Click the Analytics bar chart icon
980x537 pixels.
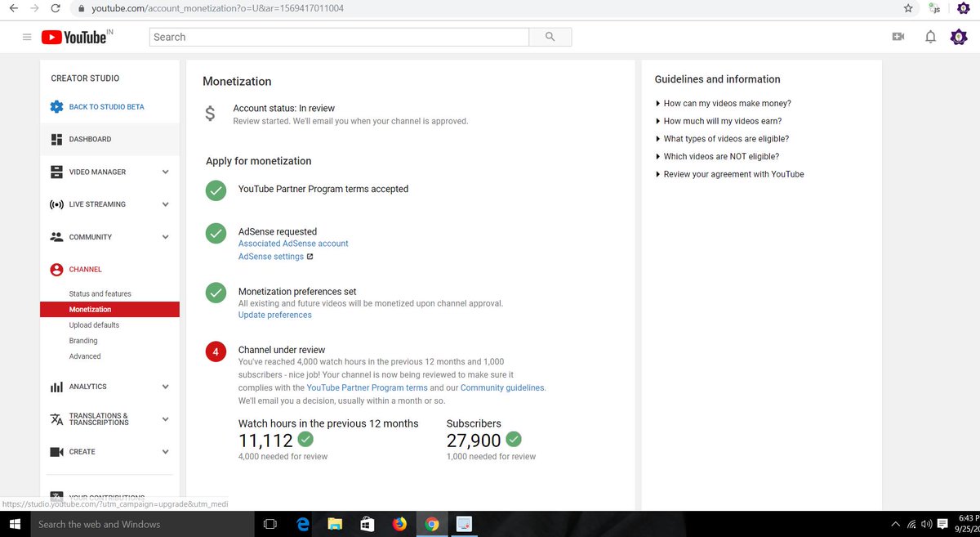click(x=56, y=387)
